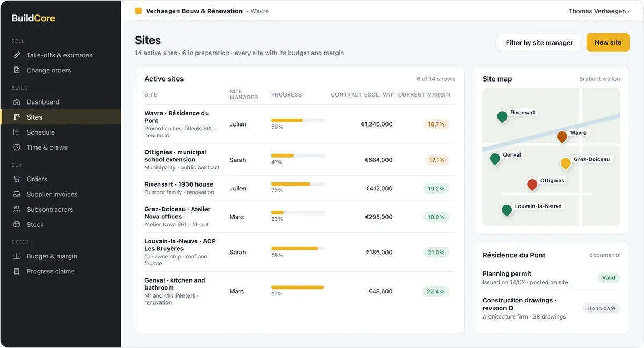
Task: Click Louvain-la-Neuve · ACP Les Bruyères row
Action: point(299,252)
